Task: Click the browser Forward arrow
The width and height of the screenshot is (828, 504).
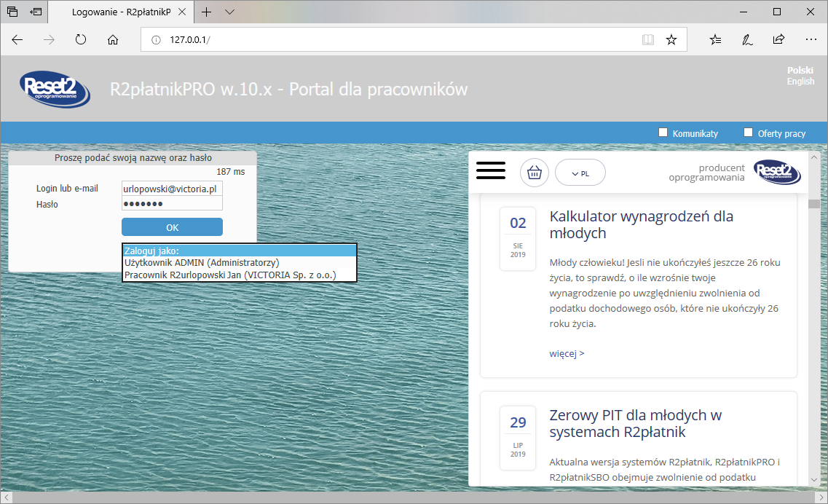Action: (x=49, y=39)
